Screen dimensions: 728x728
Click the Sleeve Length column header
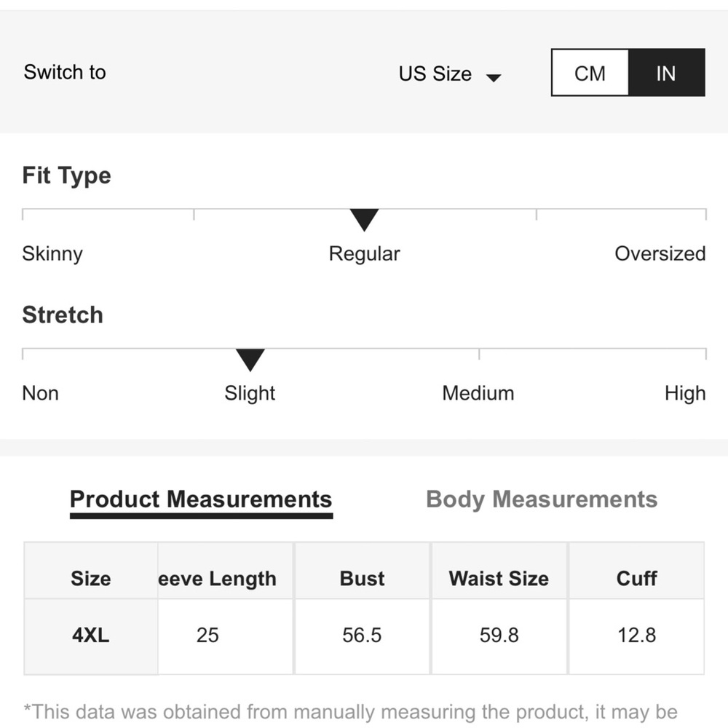pyautogui.click(x=218, y=579)
